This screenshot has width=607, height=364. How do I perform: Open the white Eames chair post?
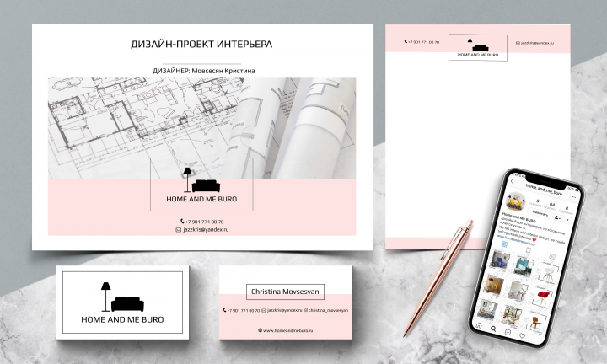pyautogui.click(x=549, y=273)
